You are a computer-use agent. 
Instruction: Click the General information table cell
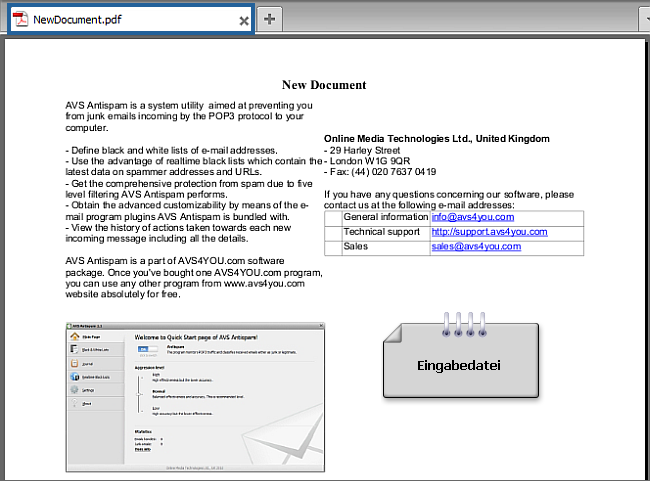tap(386, 217)
